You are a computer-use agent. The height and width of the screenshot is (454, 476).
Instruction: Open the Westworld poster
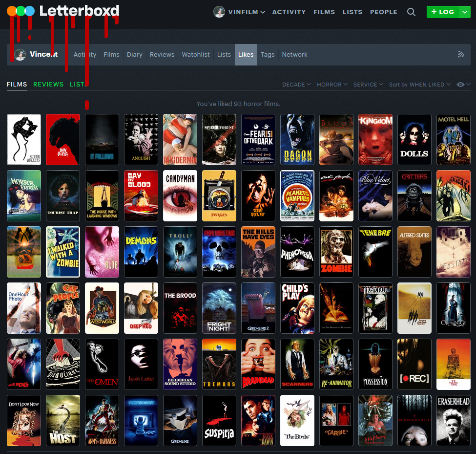(102, 308)
